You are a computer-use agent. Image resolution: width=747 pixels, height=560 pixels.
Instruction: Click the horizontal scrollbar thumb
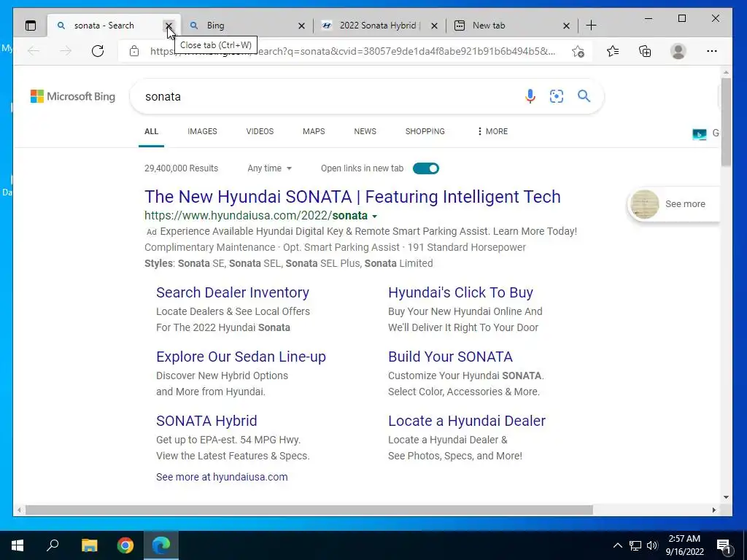tap(309, 510)
